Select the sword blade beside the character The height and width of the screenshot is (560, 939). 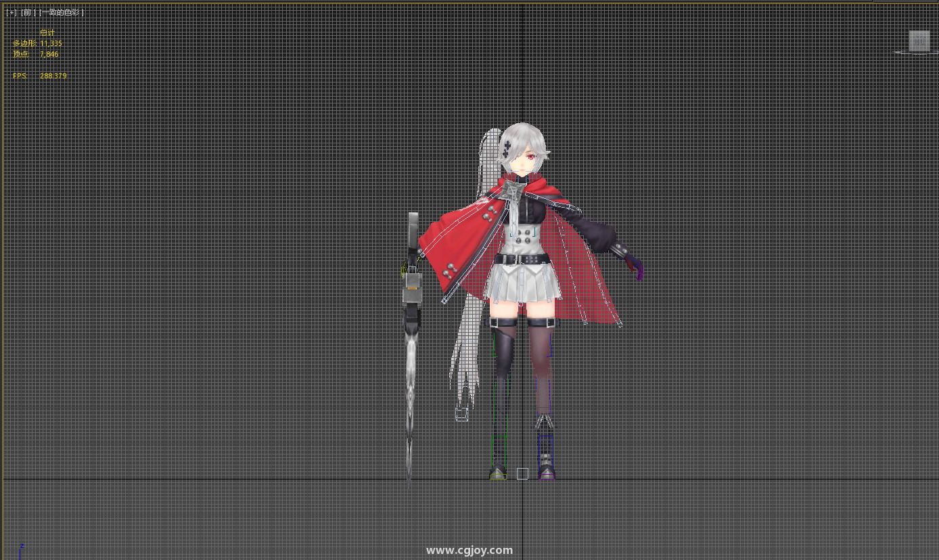pyautogui.click(x=410, y=392)
